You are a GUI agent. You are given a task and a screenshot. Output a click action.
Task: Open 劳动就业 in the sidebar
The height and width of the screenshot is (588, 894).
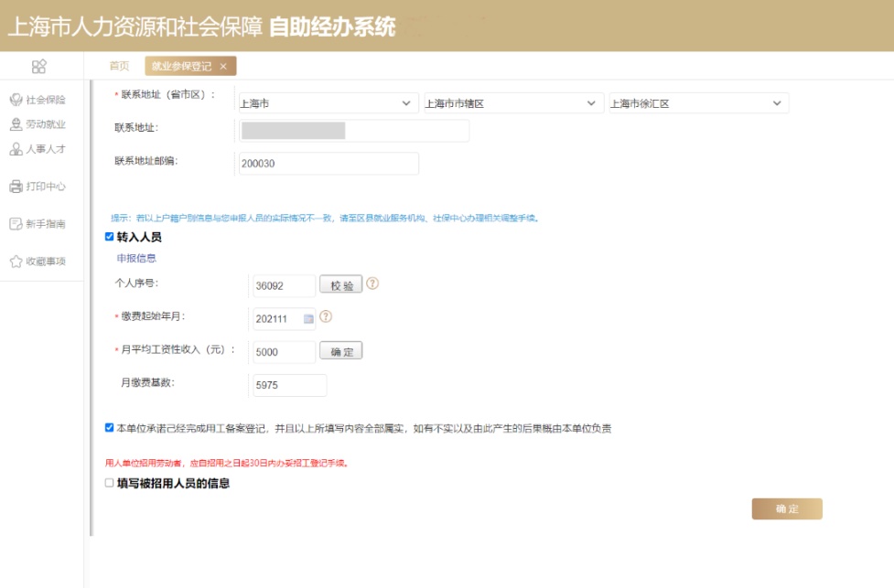(38, 124)
